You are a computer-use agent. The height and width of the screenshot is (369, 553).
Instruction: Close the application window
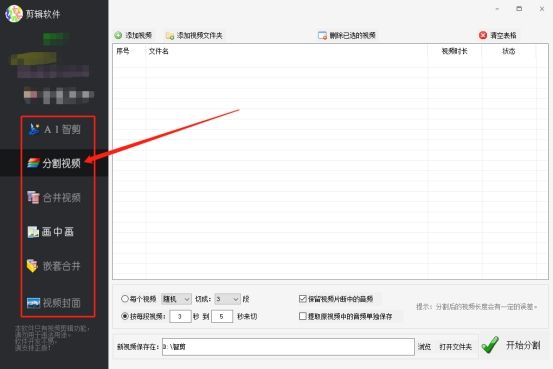(x=542, y=9)
